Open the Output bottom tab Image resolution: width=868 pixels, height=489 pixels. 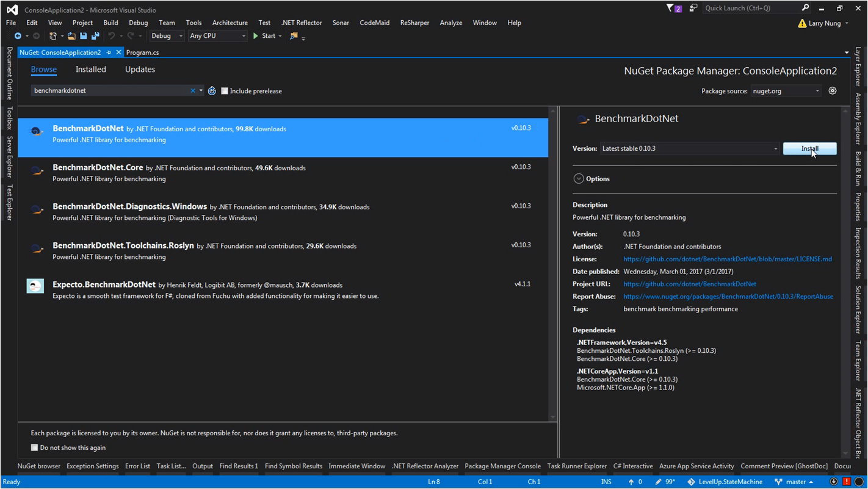pyautogui.click(x=203, y=466)
